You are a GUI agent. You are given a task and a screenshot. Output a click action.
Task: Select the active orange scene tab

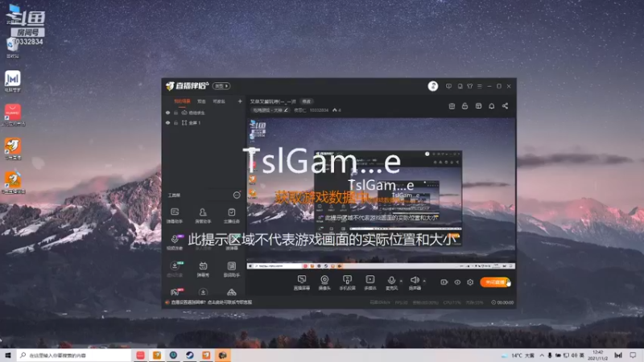tap(183, 101)
